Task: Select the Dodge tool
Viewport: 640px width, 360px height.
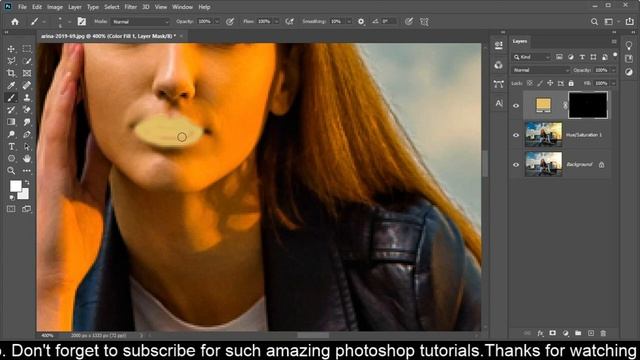Action: pos(11,134)
